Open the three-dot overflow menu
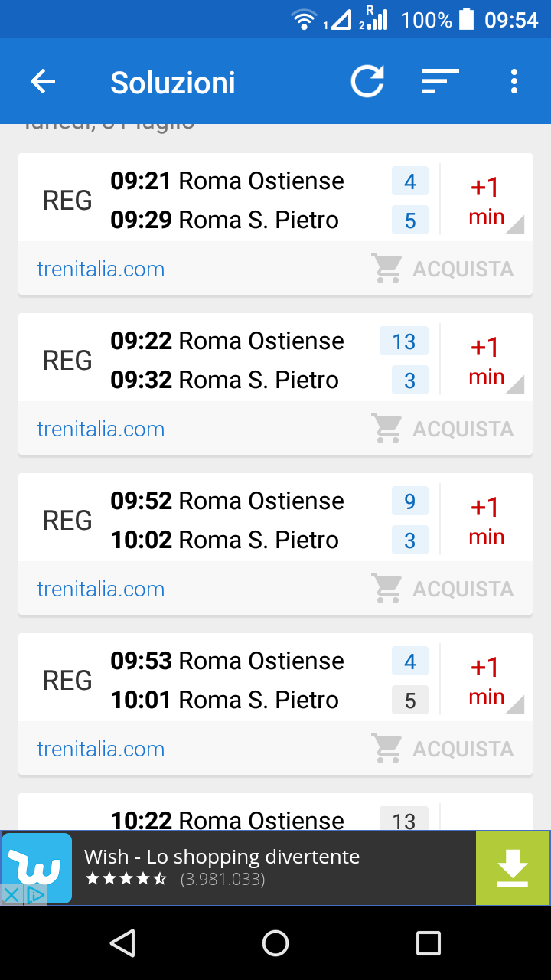551x980 pixels. tap(514, 82)
